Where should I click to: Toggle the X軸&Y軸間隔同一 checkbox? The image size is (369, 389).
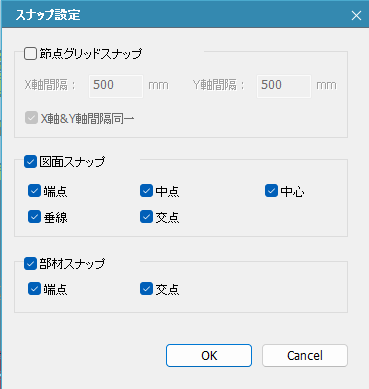pyautogui.click(x=31, y=118)
